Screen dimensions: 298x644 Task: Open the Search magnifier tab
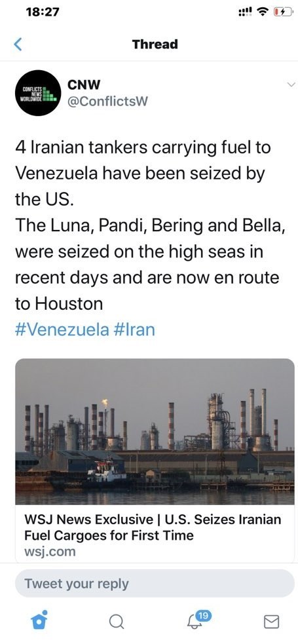[x=117, y=622]
